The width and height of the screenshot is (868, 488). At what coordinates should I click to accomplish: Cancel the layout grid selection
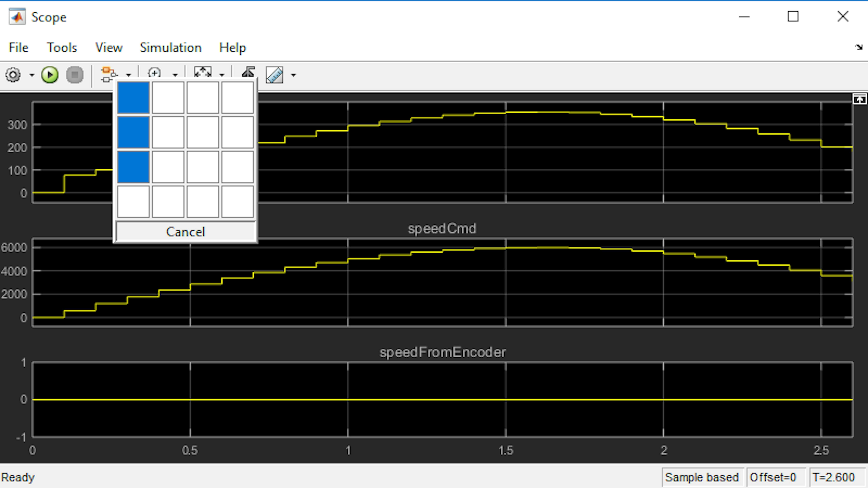click(x=186, y=232)
